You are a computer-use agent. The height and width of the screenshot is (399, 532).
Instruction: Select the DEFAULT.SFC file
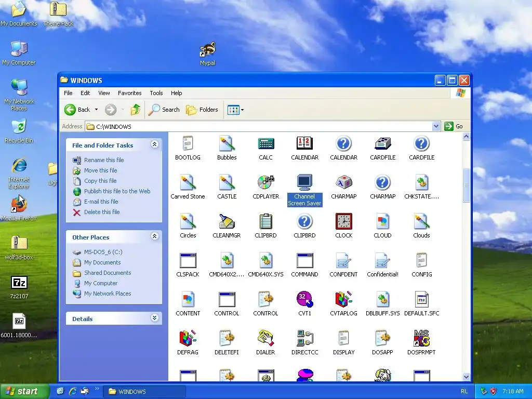(x=421, y=304)
